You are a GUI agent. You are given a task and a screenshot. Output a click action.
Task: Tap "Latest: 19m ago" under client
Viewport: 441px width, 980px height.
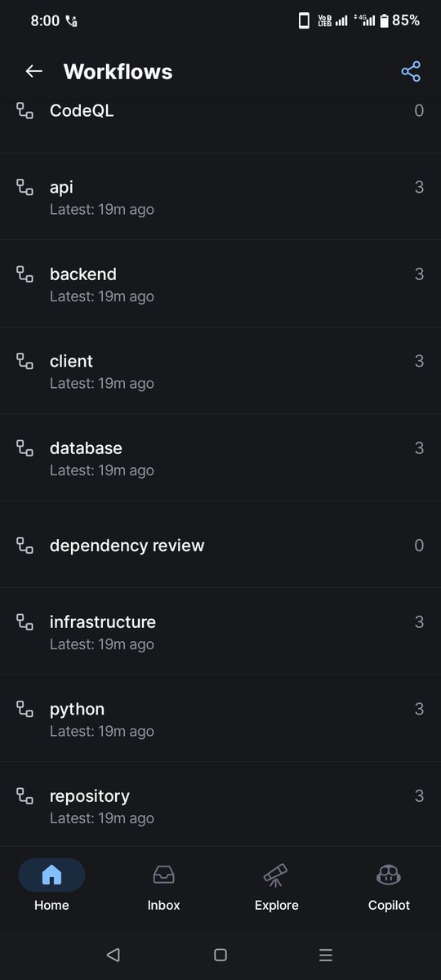[x=101, y=384]
